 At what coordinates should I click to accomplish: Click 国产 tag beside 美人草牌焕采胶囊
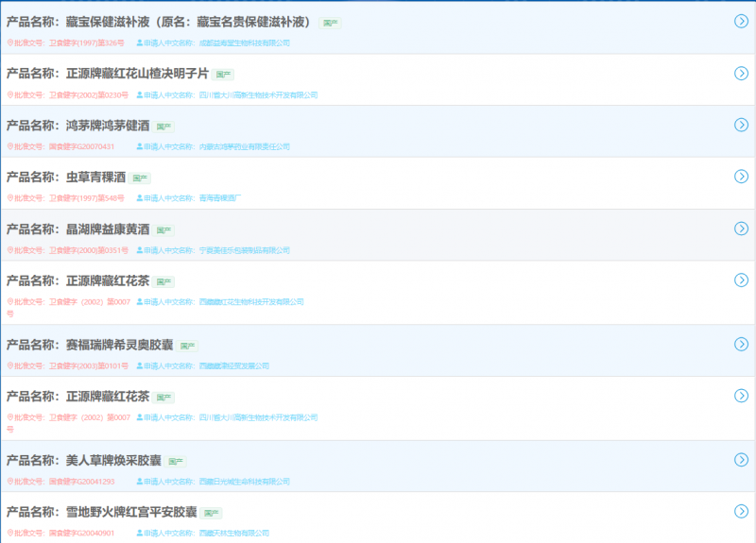176,461
